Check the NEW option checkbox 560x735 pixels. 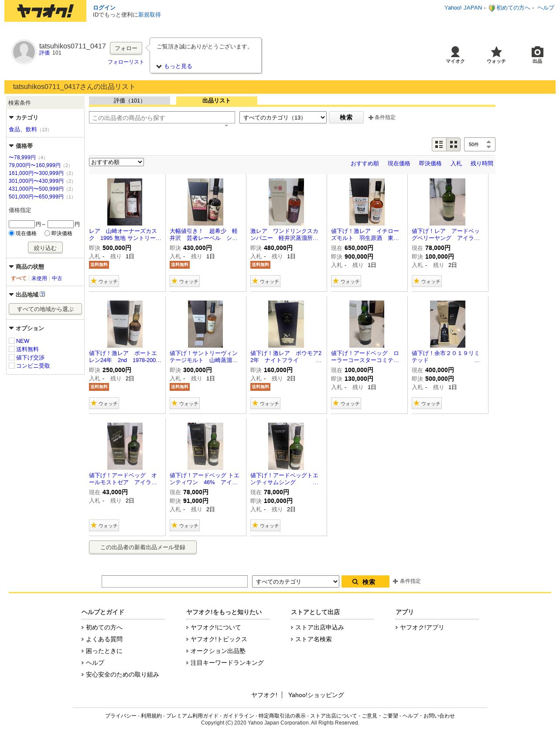[x=12, y=341]
